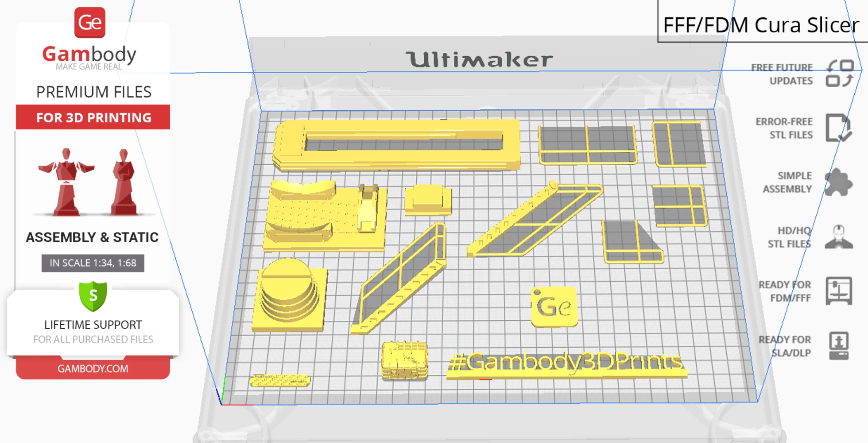
Task: Click the Free Future Updates icon
Action: click(x=840, y=74)
